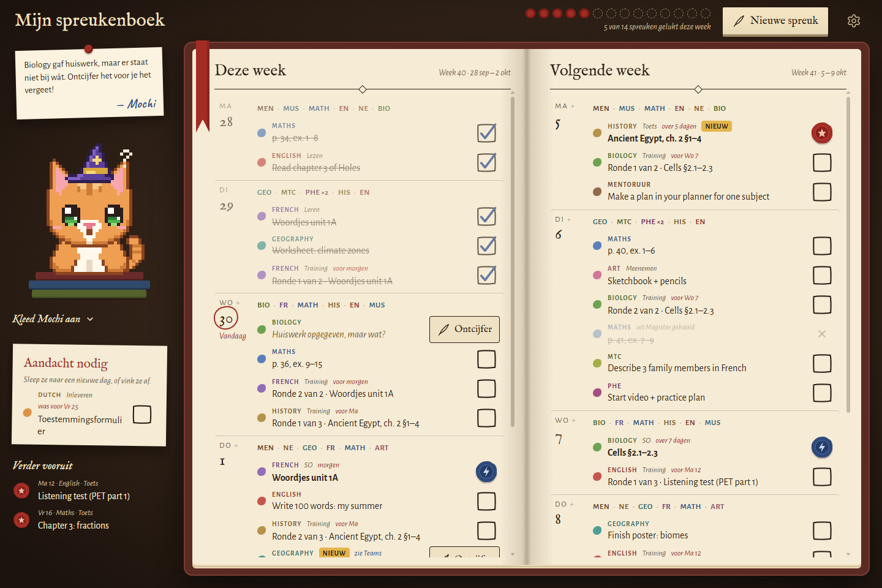Click the blue lightning badge for Woordjes unit 1A
The height and width of the screenshot is (588, 882).
(486, 472)
